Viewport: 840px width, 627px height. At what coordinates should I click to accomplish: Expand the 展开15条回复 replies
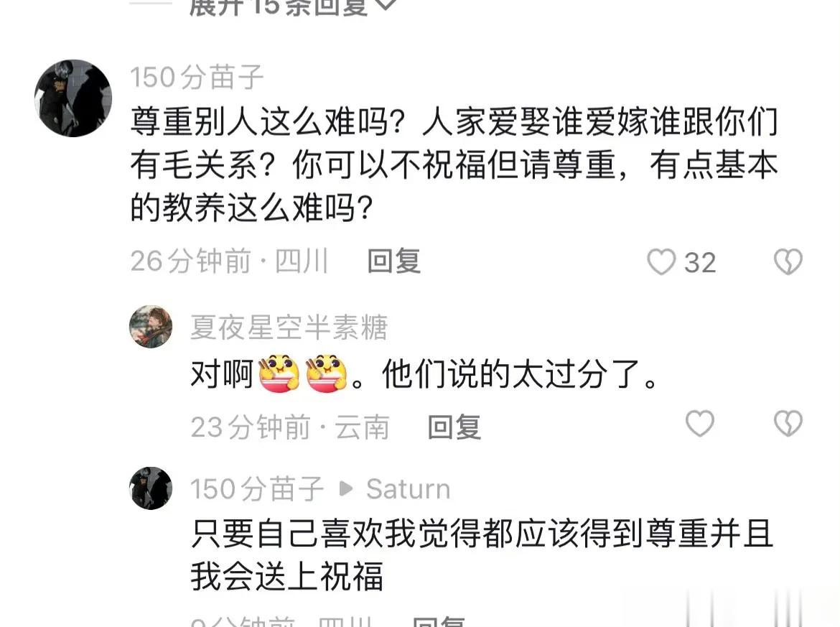coord(293,7)
